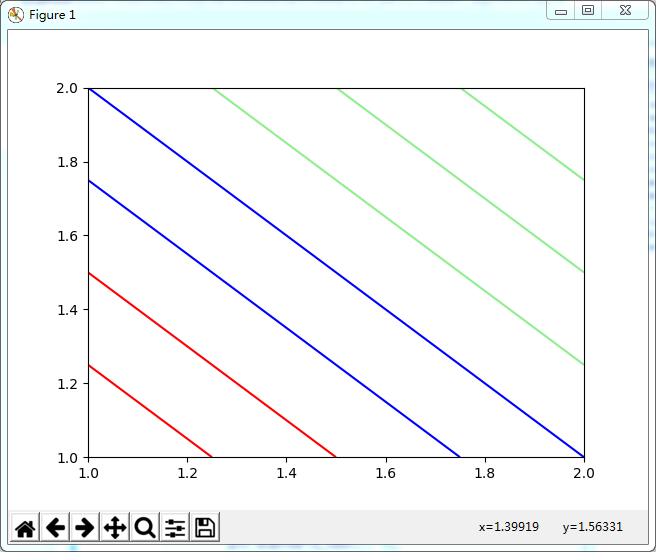Image resolution: width=656 pixels, height=552 pixels.
Task: Click the lower blue contour line
Action: pos(274,319)
